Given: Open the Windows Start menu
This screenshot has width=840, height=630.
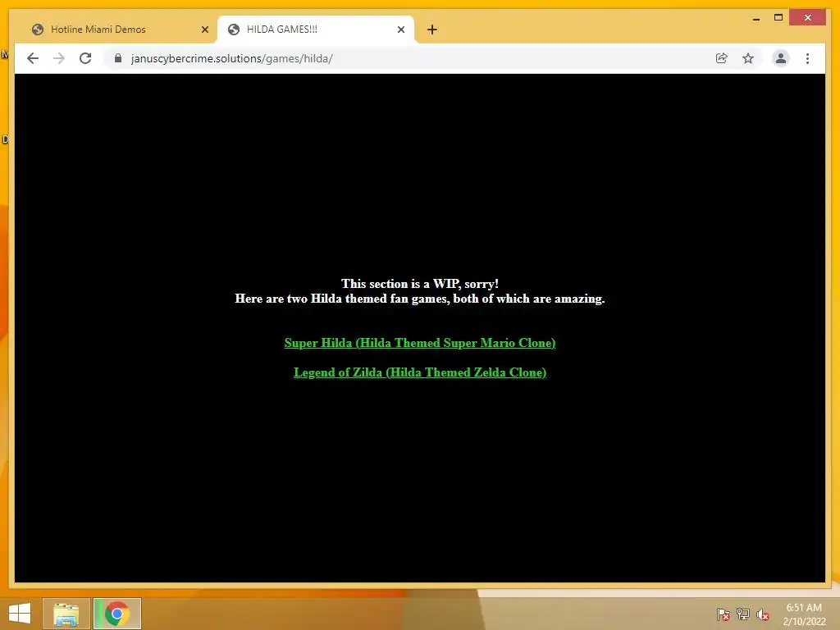Looking at the screenshot, I should pos(20,614).
